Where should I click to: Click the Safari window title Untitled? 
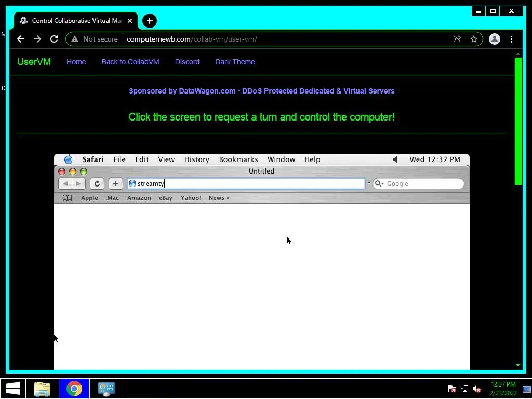[262, 171]
